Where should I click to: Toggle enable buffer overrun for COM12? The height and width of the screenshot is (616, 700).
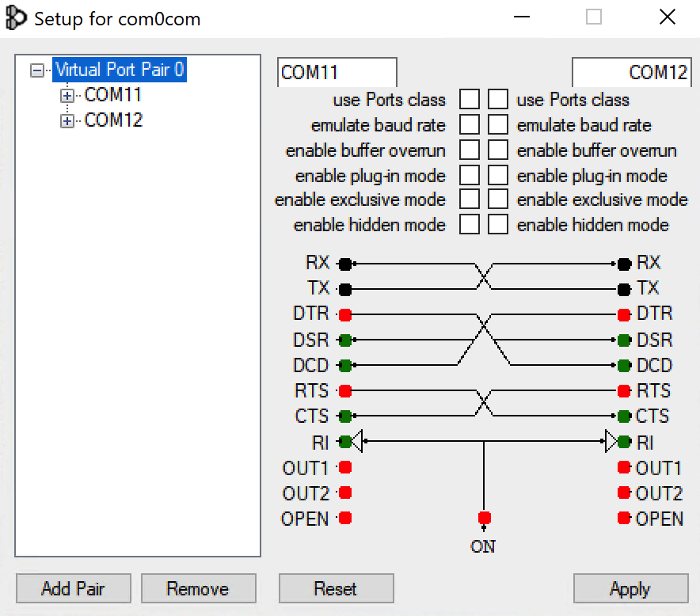click(498, 150)
